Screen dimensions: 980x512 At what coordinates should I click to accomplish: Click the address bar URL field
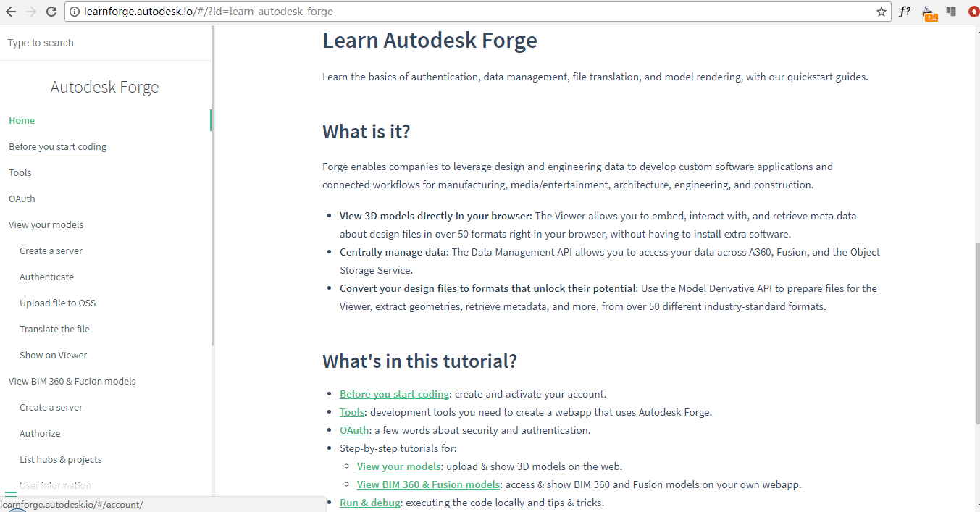(x=435, y=12)
